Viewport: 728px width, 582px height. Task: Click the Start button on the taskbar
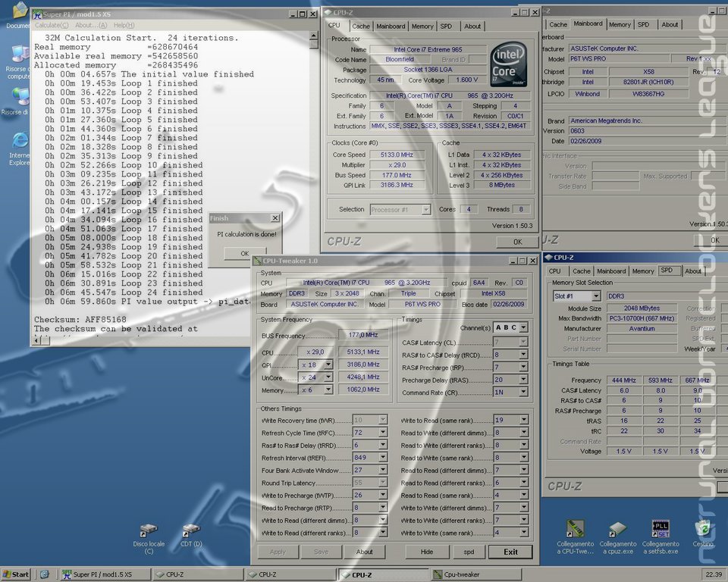tap(15, 574)
